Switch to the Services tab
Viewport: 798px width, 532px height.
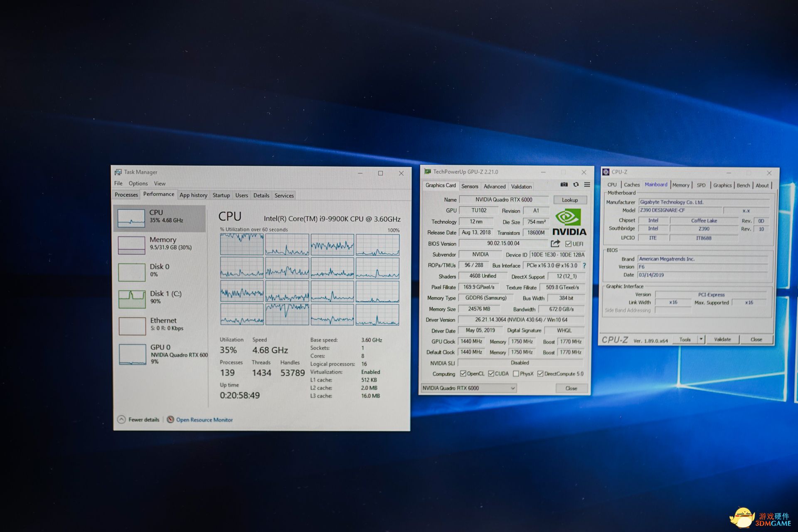[284, 195]
